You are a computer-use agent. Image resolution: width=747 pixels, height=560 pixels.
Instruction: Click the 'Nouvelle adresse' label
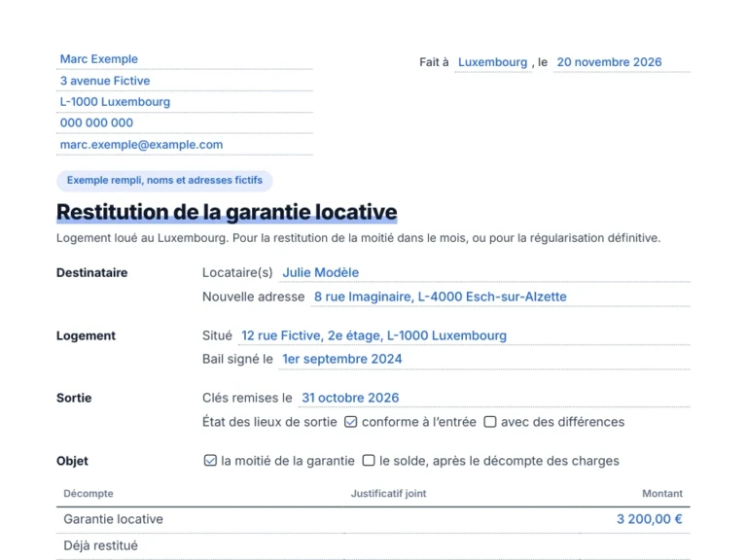tap(254, 297)
